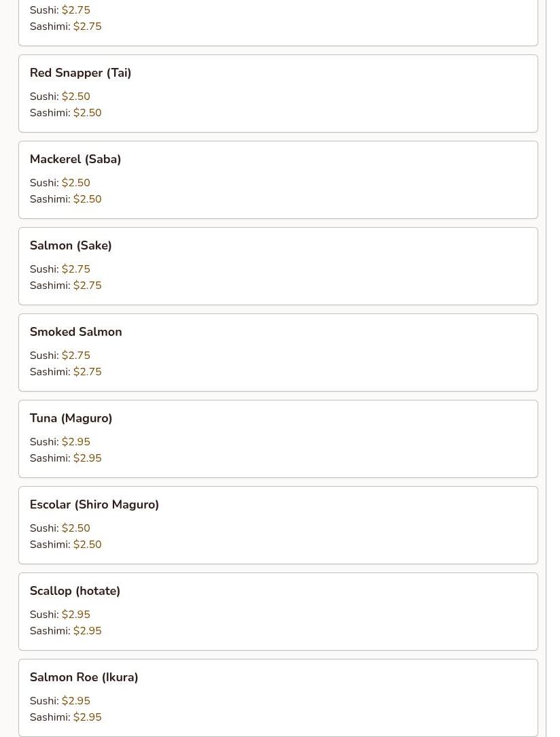This screenshot has width=560, height=737.
Task: Select the Salmon (Sake) sashimi price
Action: click(x=87, y=286)
